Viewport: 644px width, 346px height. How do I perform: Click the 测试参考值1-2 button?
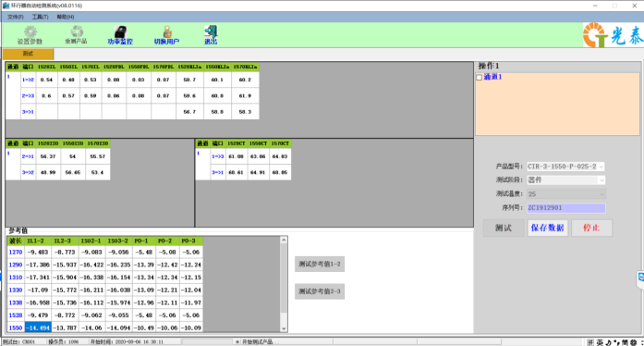point(320,265)
